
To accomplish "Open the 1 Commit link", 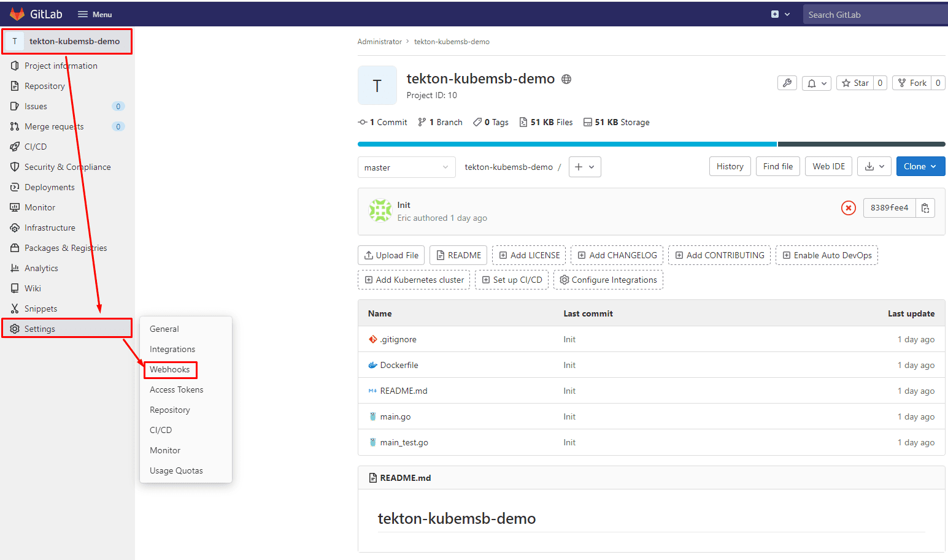I will [382, 122].
